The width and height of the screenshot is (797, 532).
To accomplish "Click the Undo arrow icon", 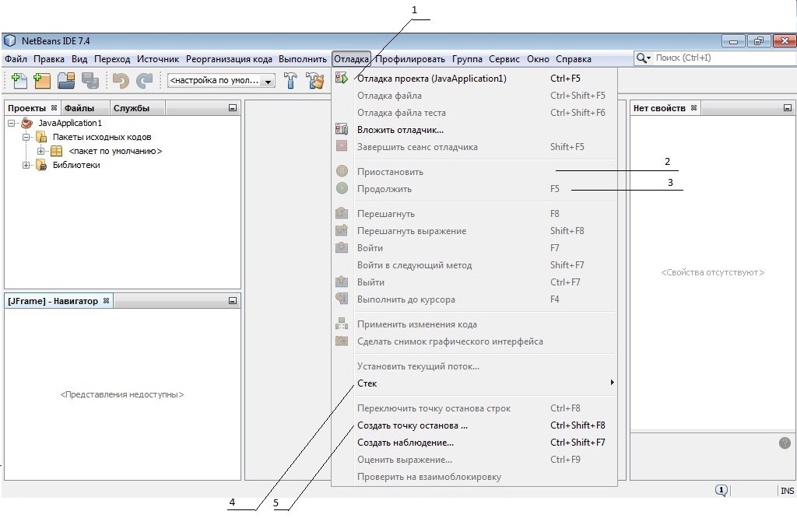I will click(x=121, y=80).
